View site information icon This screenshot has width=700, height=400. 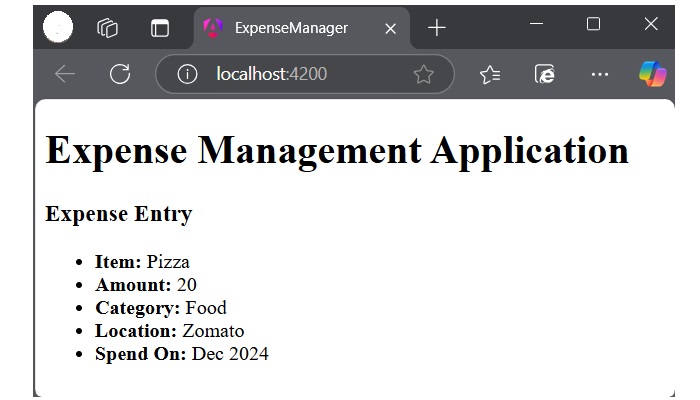(x=187, y=74)
